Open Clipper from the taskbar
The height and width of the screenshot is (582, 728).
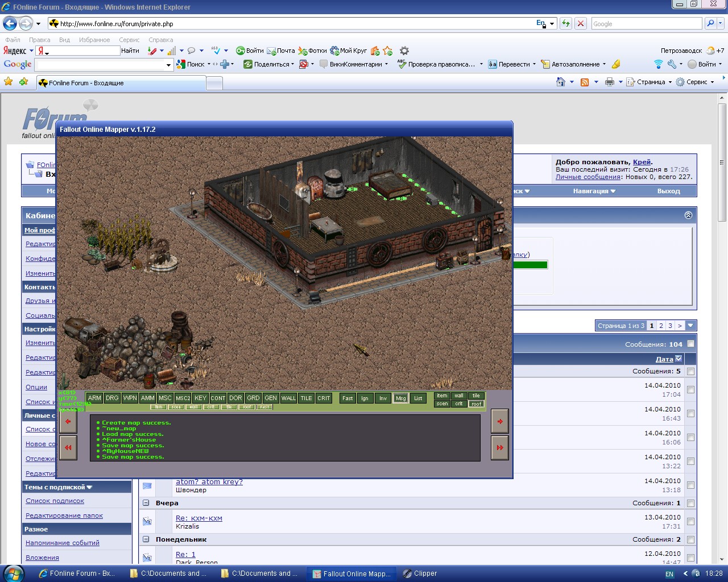(419, 573)
